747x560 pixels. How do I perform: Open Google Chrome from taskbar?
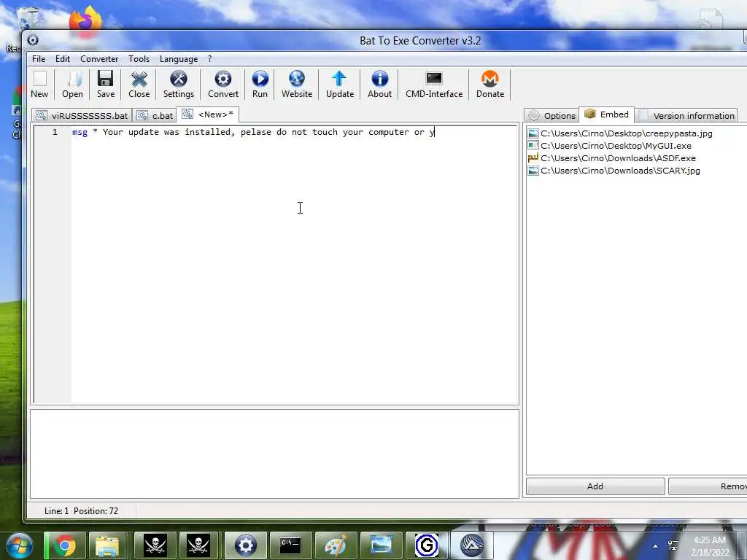[x=65, y=545]
